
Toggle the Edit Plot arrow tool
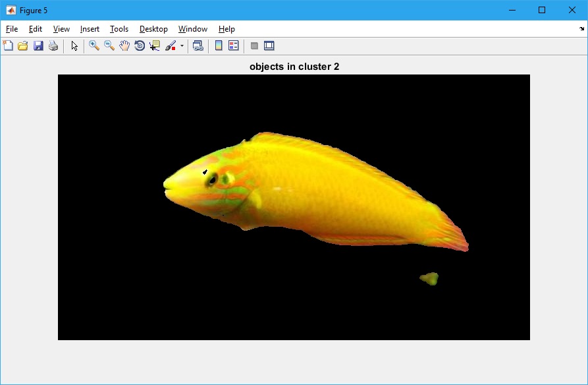[x=74, y=45]
